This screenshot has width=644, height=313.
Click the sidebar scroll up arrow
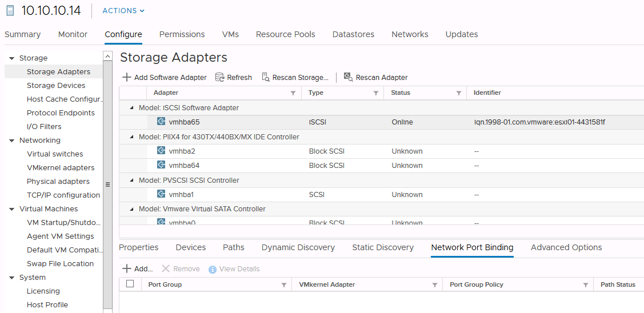[107, 57]
